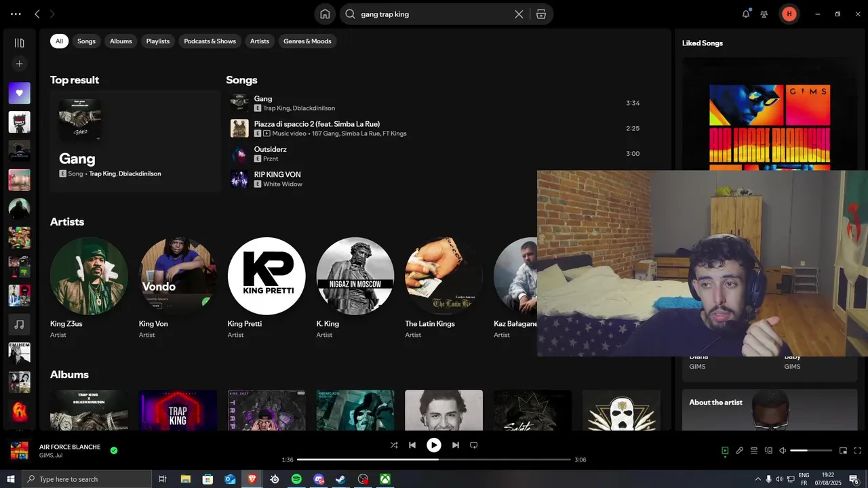Open About the artist card
The image size is (868, 488).
click(x=770, y=409)
